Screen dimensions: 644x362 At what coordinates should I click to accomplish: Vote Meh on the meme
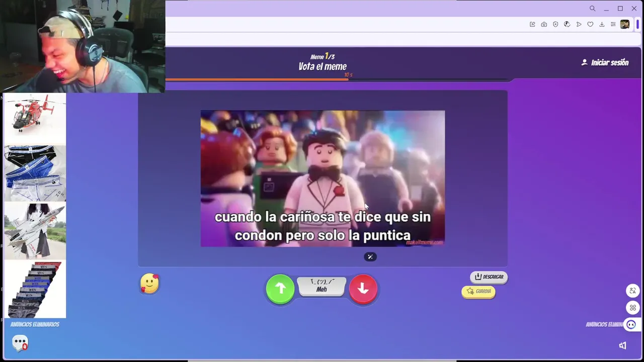(x=321, y=286)
